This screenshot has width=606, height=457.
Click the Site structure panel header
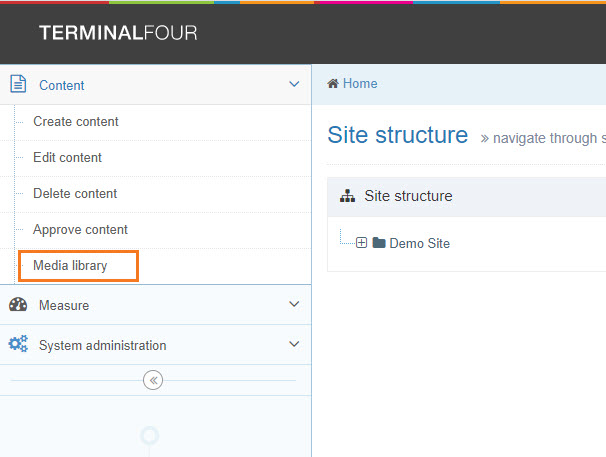408,196
